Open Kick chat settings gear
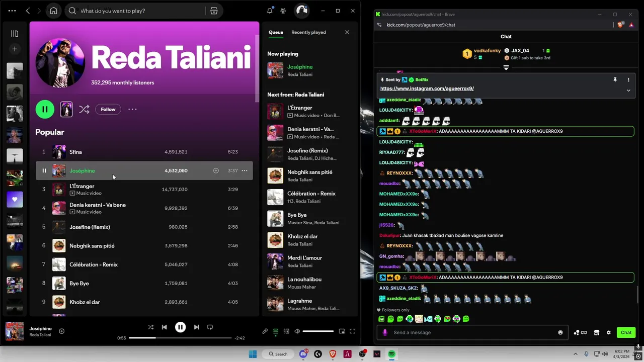This screenshot has width=644, height=362. click(609, 332)
